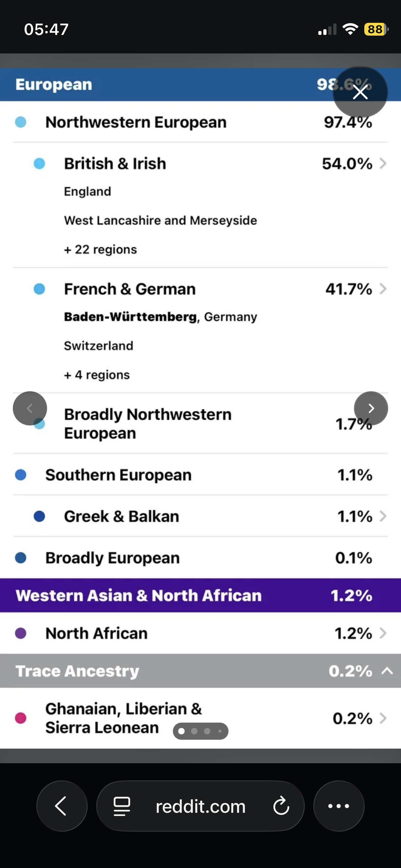The image size is (401, 868).
Task: Tap the Western Asian & North African header
Action: [200, 595]
